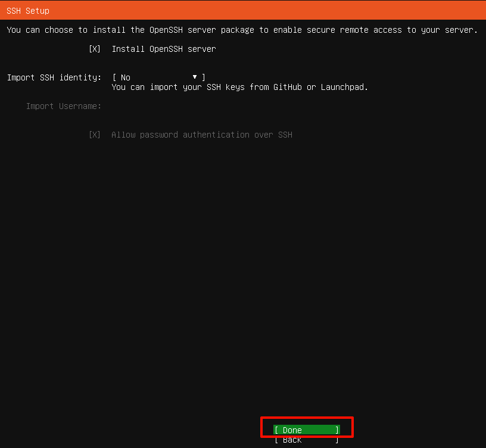Click the 'Allow password authentication over SSH' label

tap(202, 135)
